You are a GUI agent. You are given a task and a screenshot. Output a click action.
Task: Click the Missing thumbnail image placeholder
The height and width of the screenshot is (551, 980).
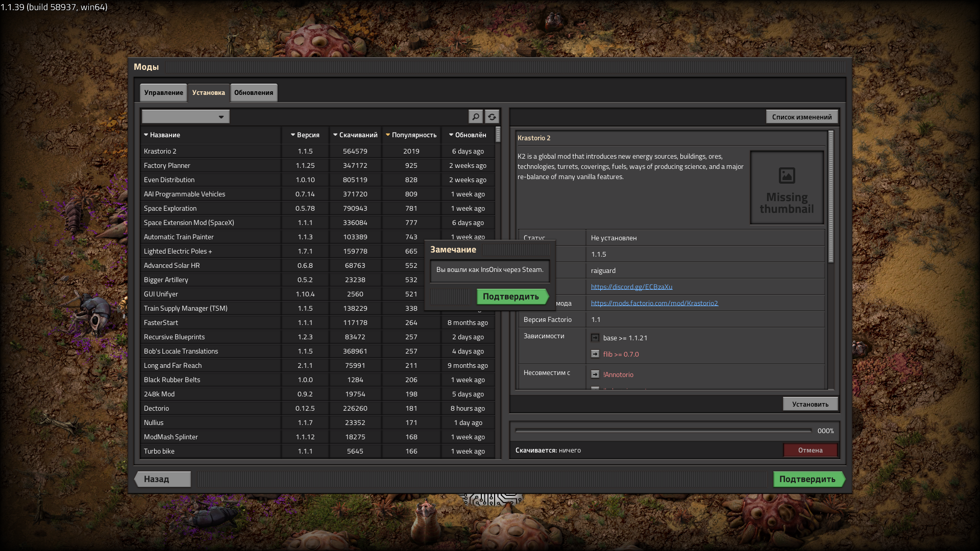(787, 188)
